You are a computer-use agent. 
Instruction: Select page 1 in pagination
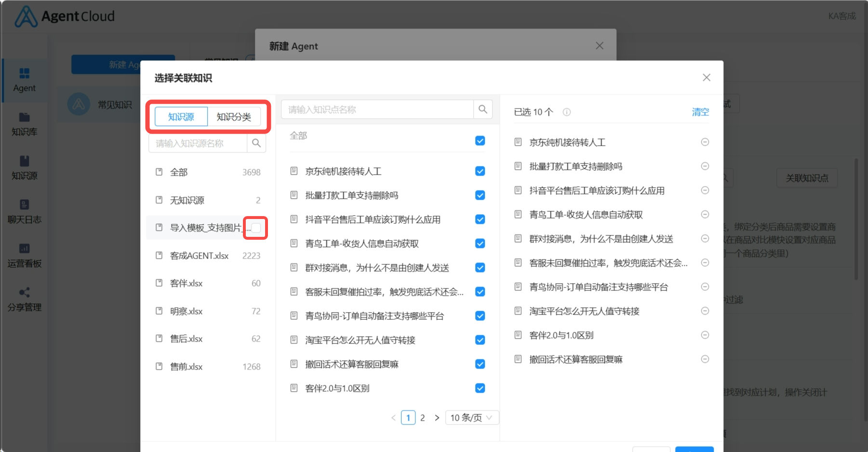click(408, 418)
